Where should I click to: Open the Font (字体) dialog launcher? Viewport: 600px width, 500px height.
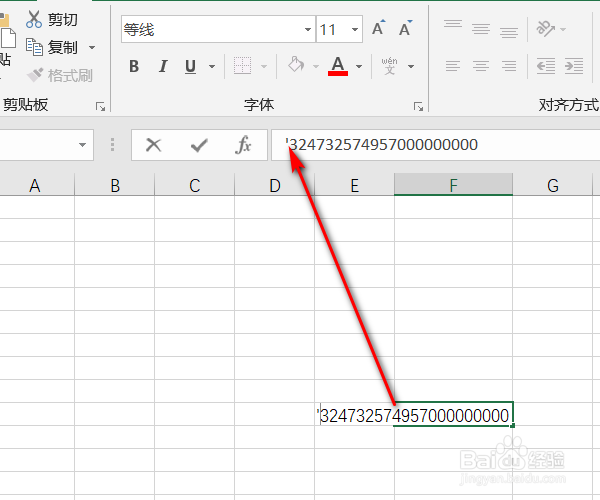click(x=418, y=106)
